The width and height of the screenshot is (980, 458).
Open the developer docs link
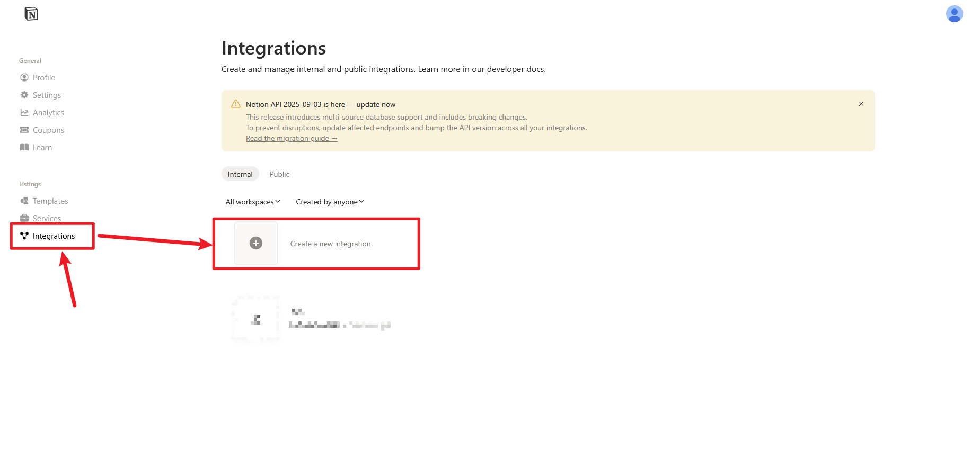tap(515, 69)
